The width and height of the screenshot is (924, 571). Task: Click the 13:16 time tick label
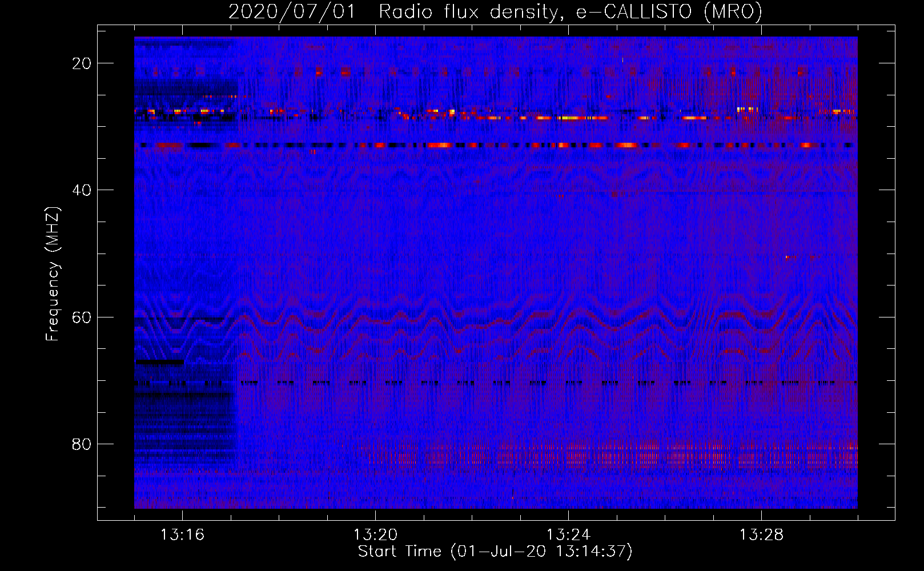click(x=182, y=535)
